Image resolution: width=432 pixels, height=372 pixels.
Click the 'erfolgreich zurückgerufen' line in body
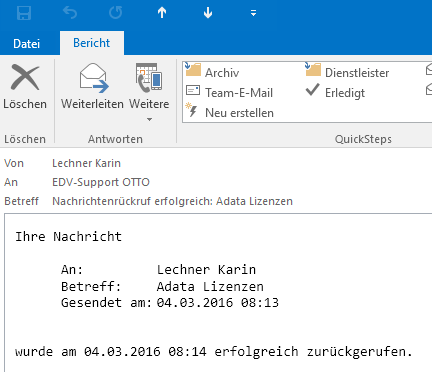[x=214, y=351]
